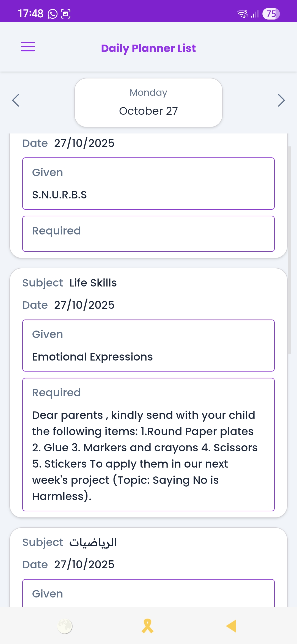297x644 pixels.
Task: Select the Given S.N.U.R.B.S box
Action: point(148,184)
